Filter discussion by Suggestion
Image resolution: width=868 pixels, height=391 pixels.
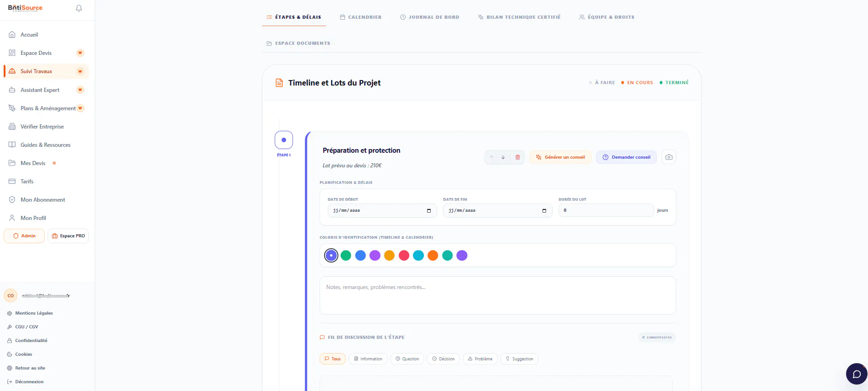[519, 359]
